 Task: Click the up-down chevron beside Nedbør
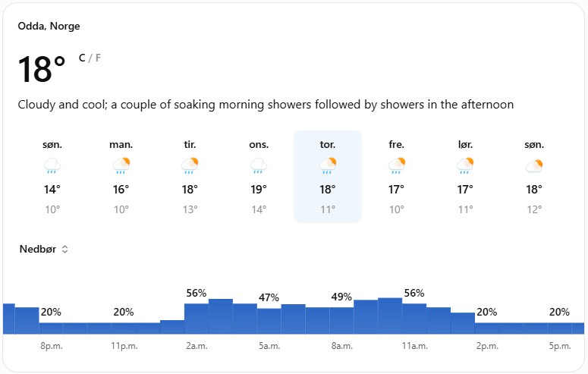[x=65, y=249]
